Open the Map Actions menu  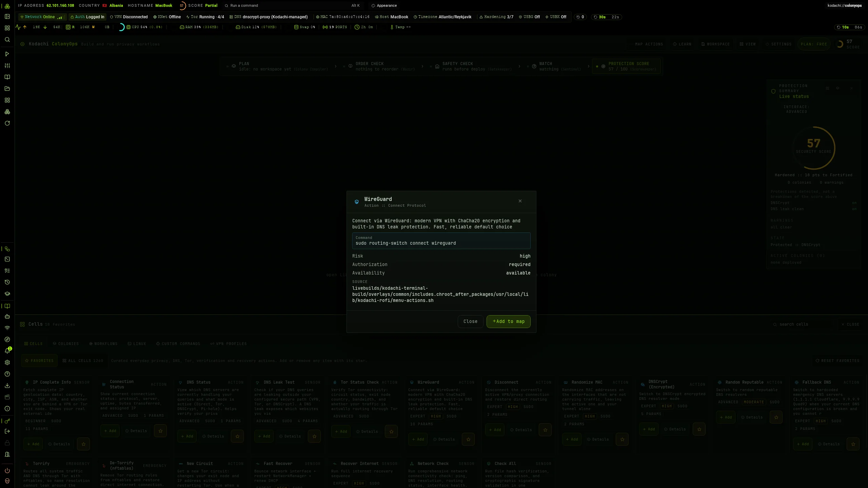pyautogui.click(x=646, y=44)
